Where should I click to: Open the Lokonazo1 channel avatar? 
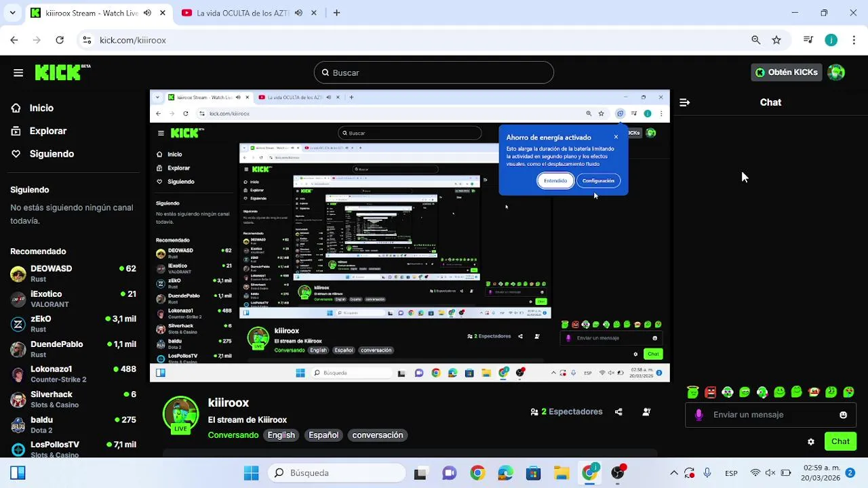(18, 374)
